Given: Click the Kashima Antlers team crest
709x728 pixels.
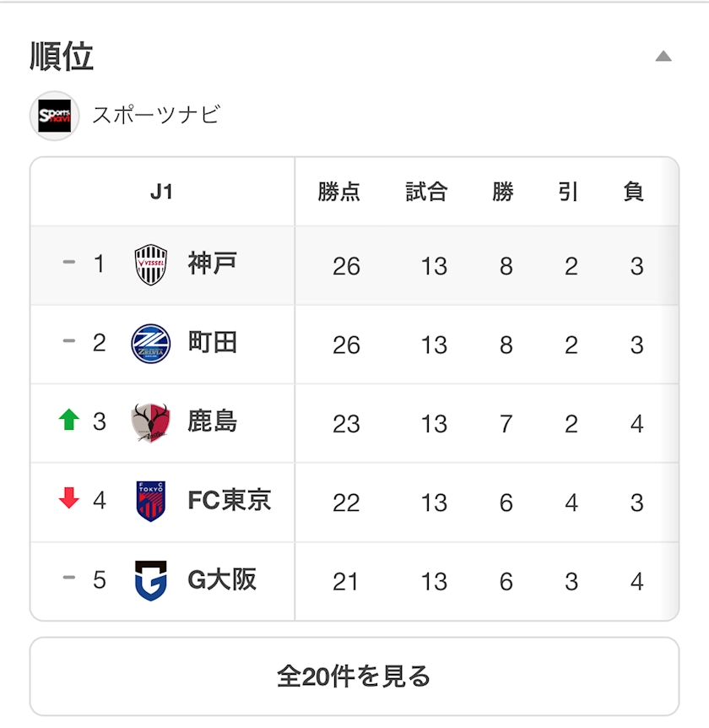Looking at the screenshot, I should tap(151, 422).
